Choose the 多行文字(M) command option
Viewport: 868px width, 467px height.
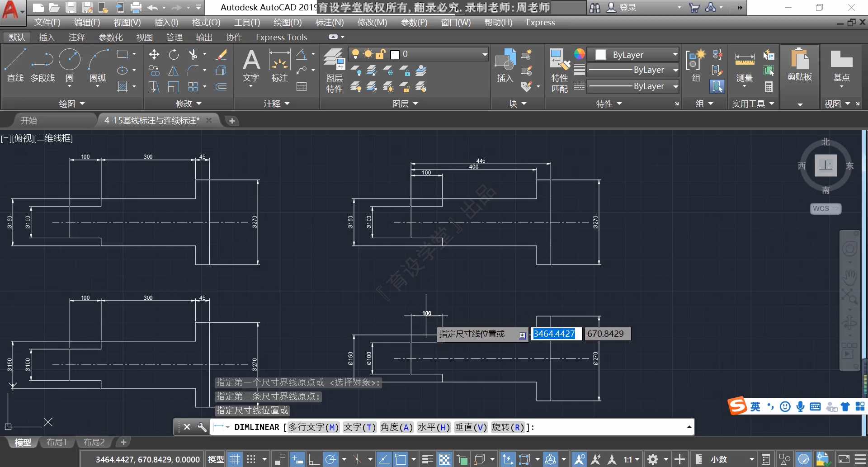click(x=314, y=427)
